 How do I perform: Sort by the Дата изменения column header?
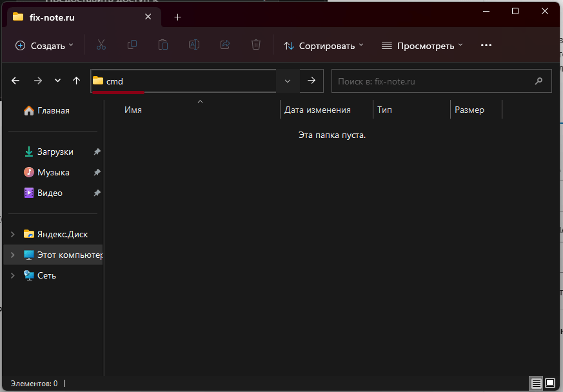pyautogui.click(x=317, y=110)
